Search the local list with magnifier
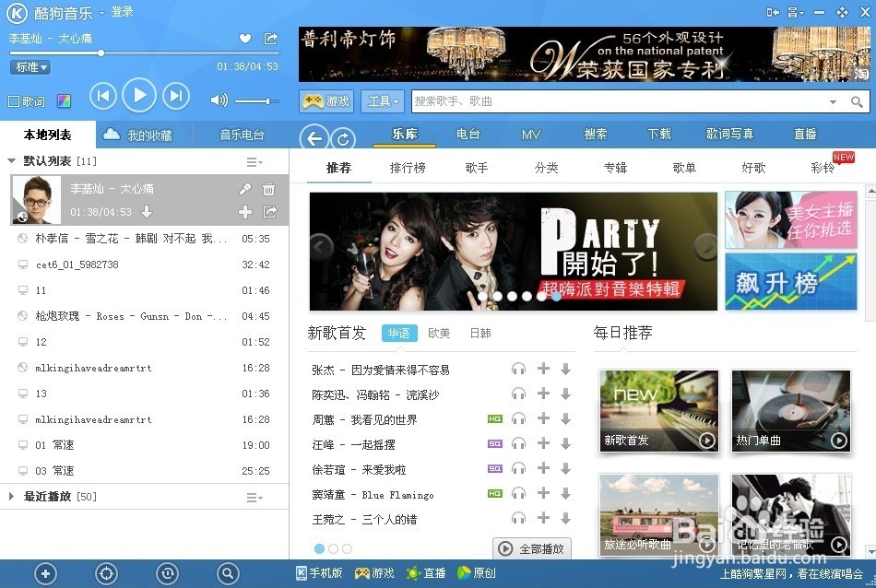 [228, 573]
